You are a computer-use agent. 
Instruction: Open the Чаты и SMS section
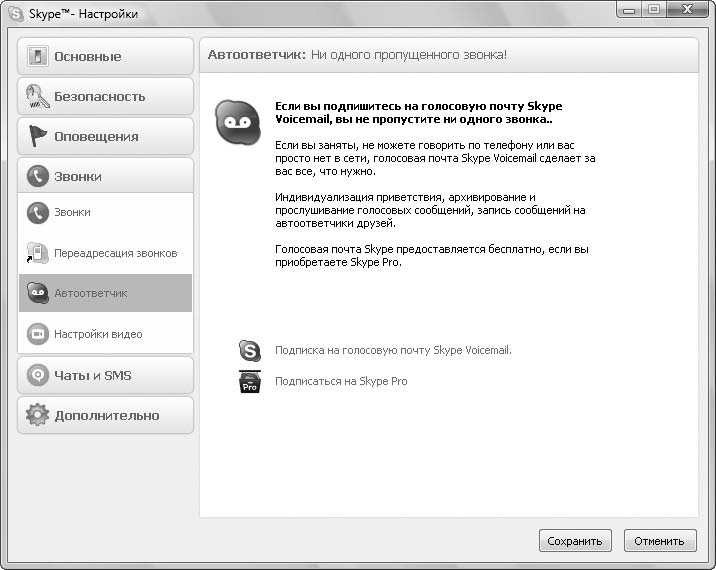105,375
